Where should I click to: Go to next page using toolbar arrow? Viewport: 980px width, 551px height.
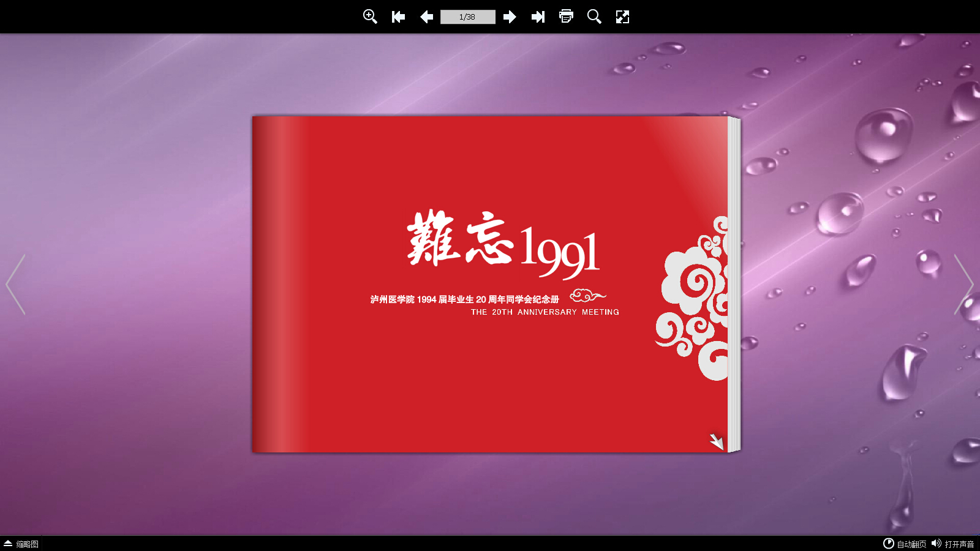510,17
